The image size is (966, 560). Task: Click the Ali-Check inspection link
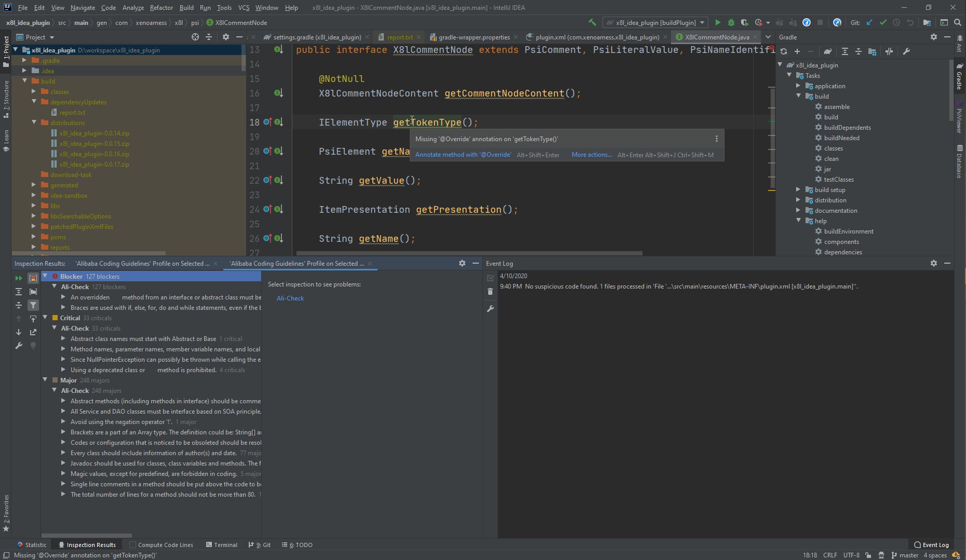(290, 298)
